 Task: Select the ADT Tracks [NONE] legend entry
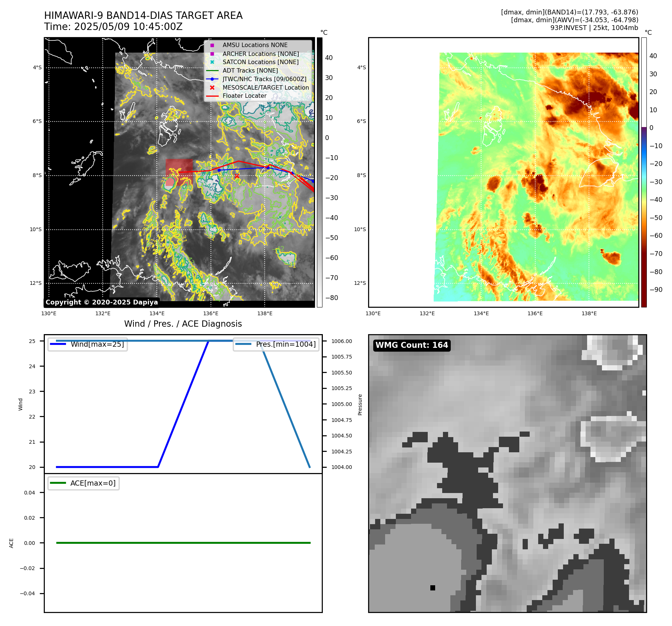coord(250,71)
